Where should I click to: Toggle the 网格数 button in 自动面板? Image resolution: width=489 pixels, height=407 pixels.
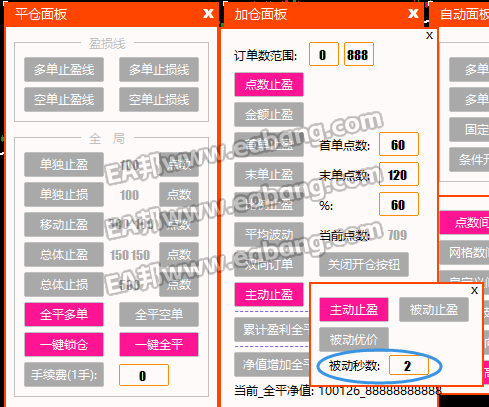(x=465, y=252)
